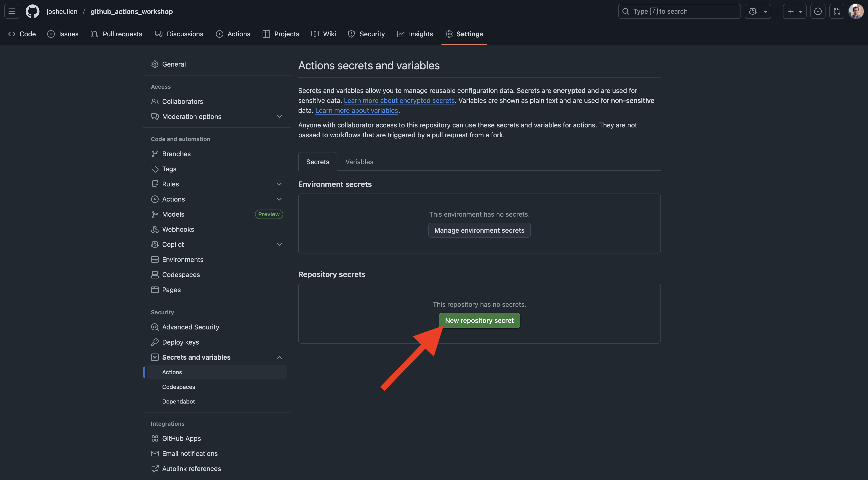Image resolution: width=868 pixels, height=480 pixels.
Task: Expand the Rules sidebar section
Action: click(x=279, y=184)
